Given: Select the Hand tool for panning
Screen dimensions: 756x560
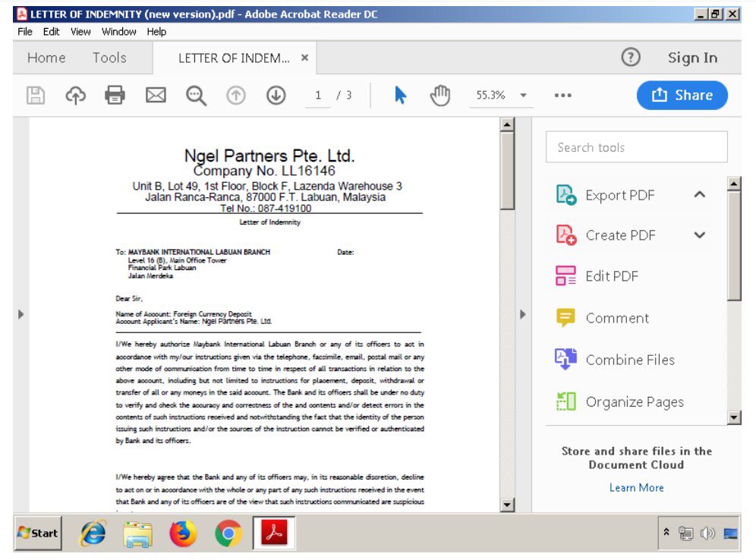Looking at the screenshot, I should point(438,95).
